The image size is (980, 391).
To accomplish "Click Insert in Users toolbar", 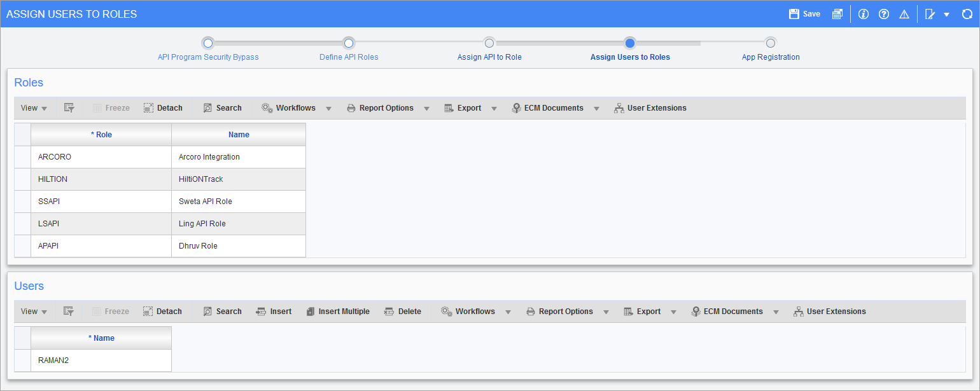I will click(274, 312).
